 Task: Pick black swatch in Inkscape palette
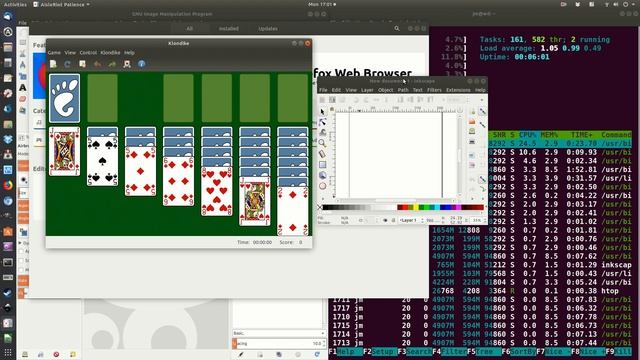326,207
